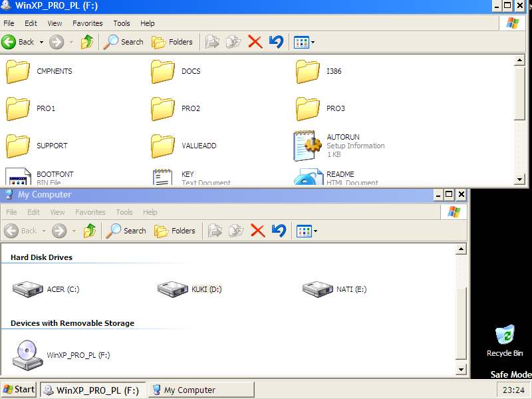Click Copy To icon in WinXP_PRO_PL toolbar
The image size is (532, 399).
[x=234, y=42]
